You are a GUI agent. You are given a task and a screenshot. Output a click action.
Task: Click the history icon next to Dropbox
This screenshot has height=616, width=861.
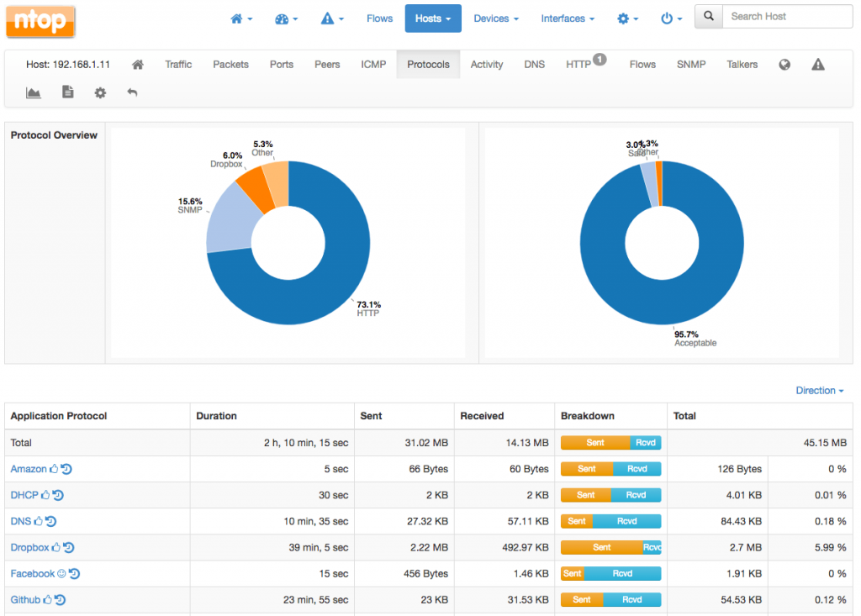[69, 548]
